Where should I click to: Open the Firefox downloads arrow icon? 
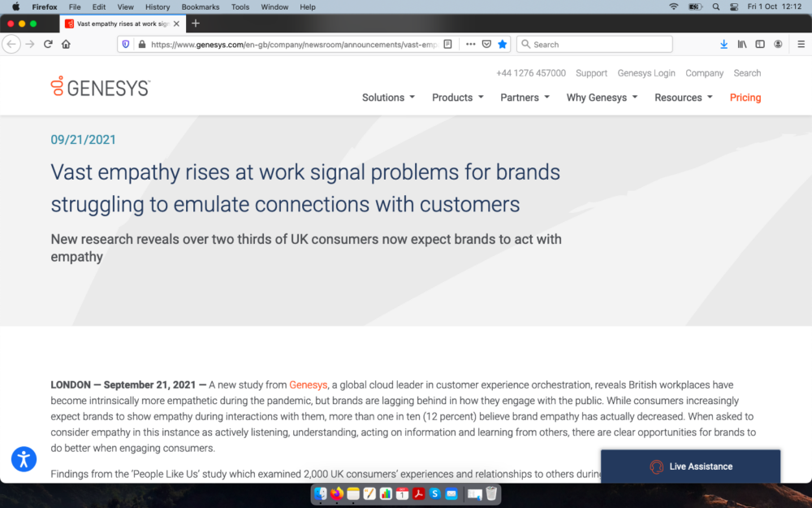(x=723, y=44)
